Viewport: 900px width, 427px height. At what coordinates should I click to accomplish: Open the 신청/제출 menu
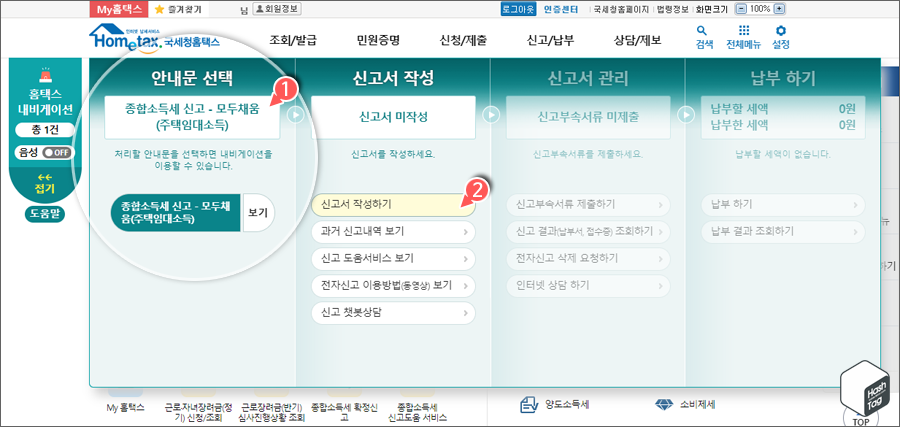463,40
